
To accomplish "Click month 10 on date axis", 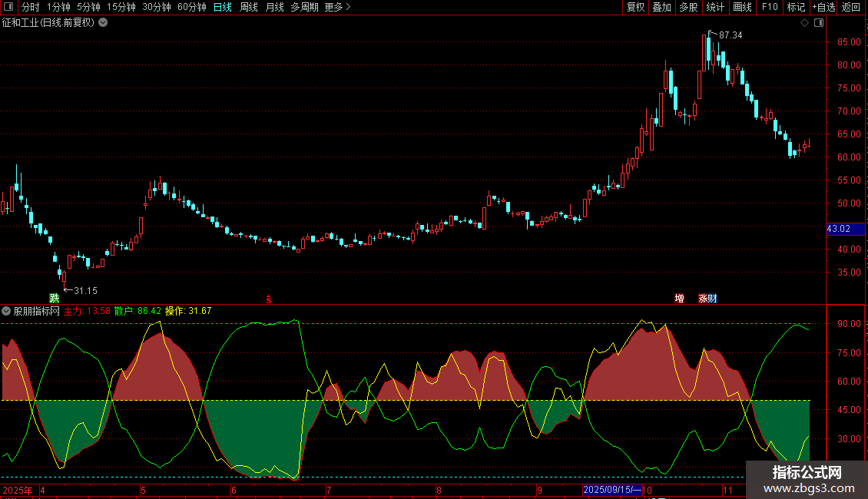I will point(647,490).
